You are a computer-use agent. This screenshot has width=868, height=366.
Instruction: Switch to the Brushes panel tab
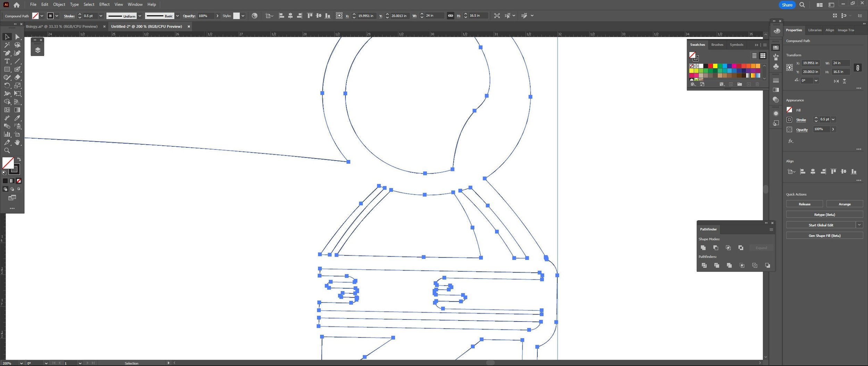point(717,45)
